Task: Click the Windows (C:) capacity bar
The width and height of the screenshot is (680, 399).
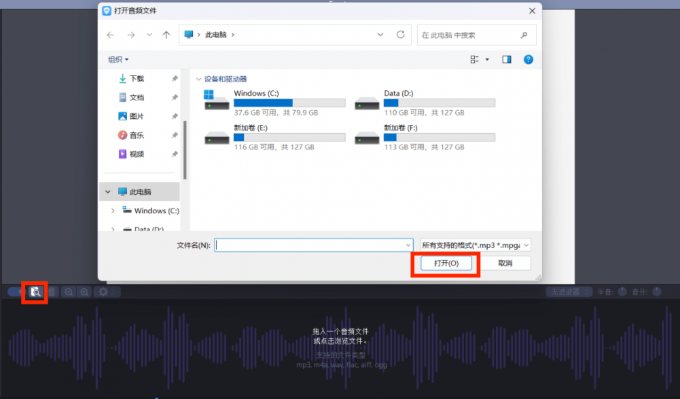Action: [290, 103]
